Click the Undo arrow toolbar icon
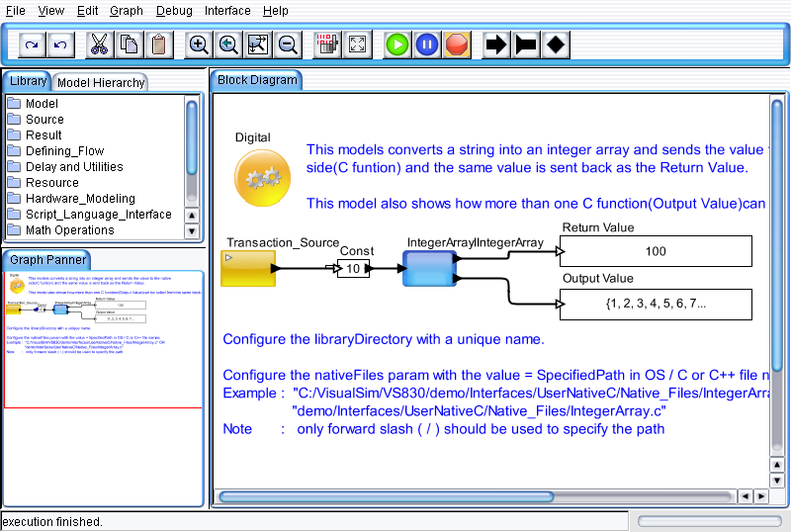This screenshot has height=532, width=791. tap(60, 44)
